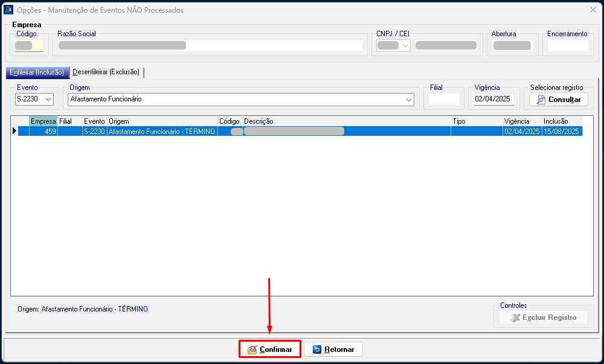Click the Empresa Código field
The width and height of the screenshot is (604, 364).
point(29,46)
